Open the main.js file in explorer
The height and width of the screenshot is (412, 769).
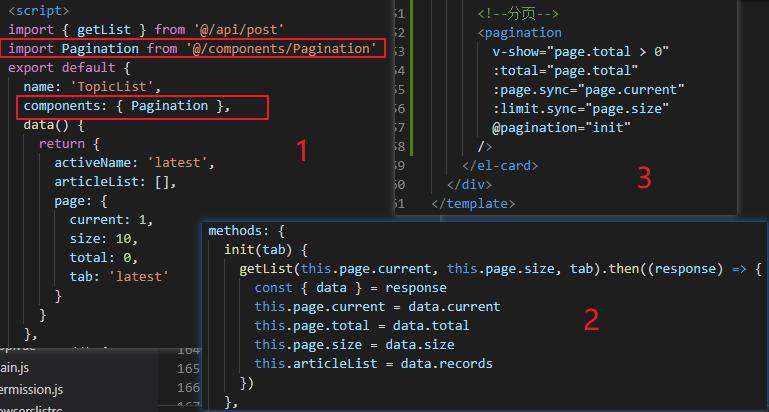17,368
